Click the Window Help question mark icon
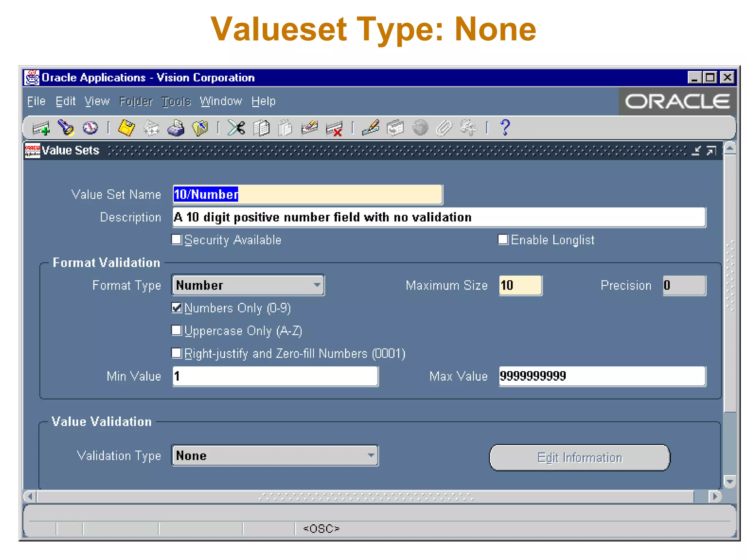The height and width of the screenshot is (560, 747). tap(505, 128)
